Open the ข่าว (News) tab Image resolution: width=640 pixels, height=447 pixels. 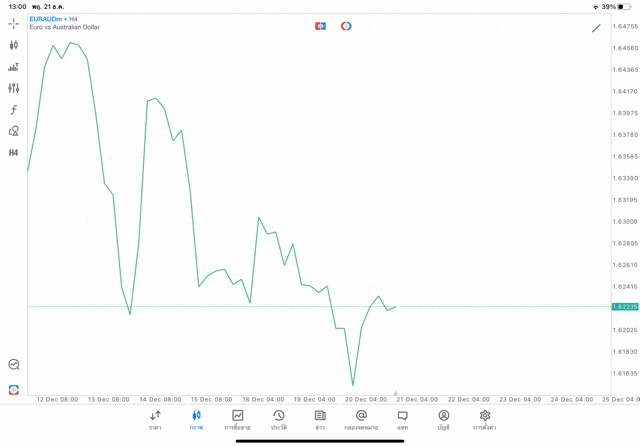pyautogui.click(x=320, y=420)
